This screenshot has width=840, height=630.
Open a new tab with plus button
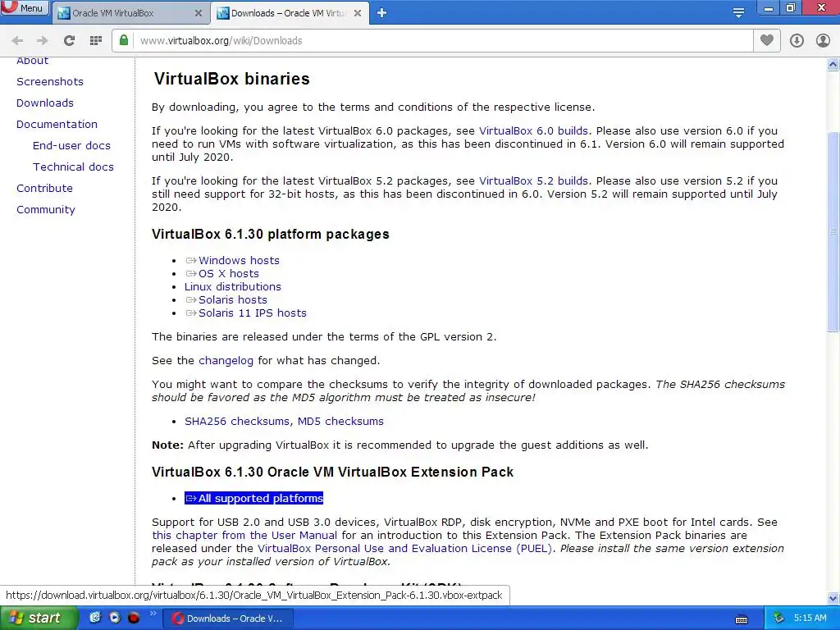[x=382, y=13]
